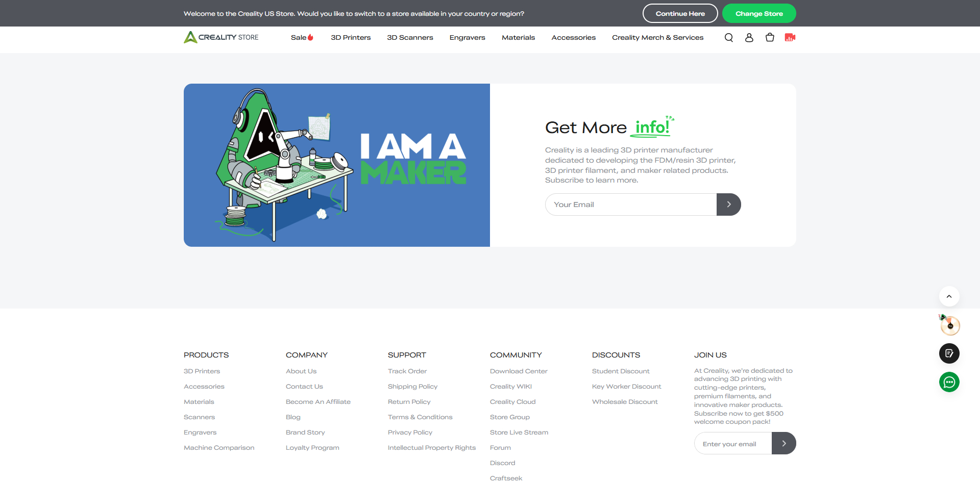Open the Become An Affiliate link
Viewport: 980px width, 486px height.
click(x=318, y=402)
